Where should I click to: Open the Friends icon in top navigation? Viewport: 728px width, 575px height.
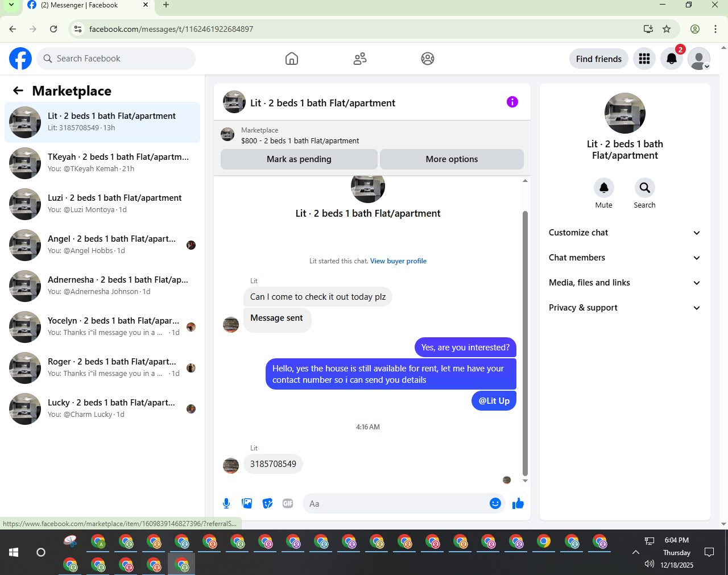tap(360, 59)
